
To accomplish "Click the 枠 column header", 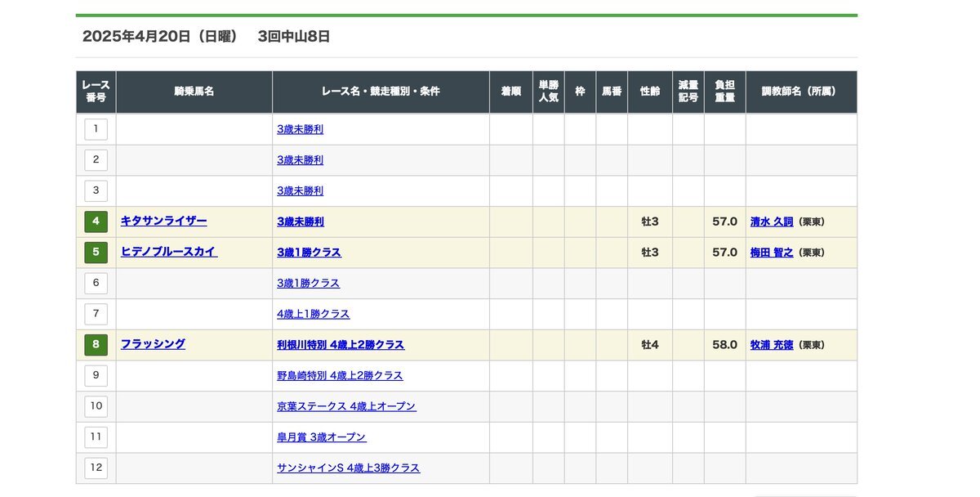I will pyautogui.click(x=580, y=92).
